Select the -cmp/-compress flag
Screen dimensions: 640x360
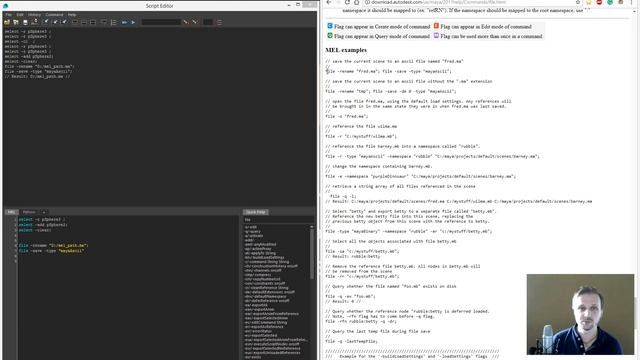258,275
